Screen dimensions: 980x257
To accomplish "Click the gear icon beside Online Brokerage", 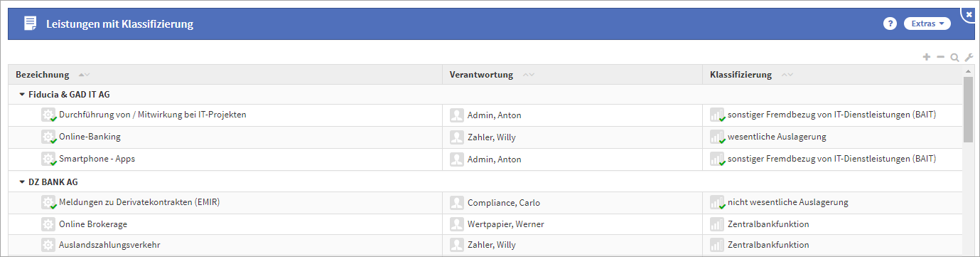I will (48, 224).
